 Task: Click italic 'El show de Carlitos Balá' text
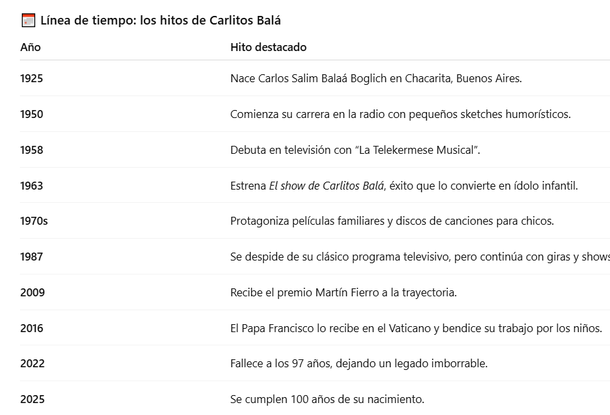(x=326, y=185)
